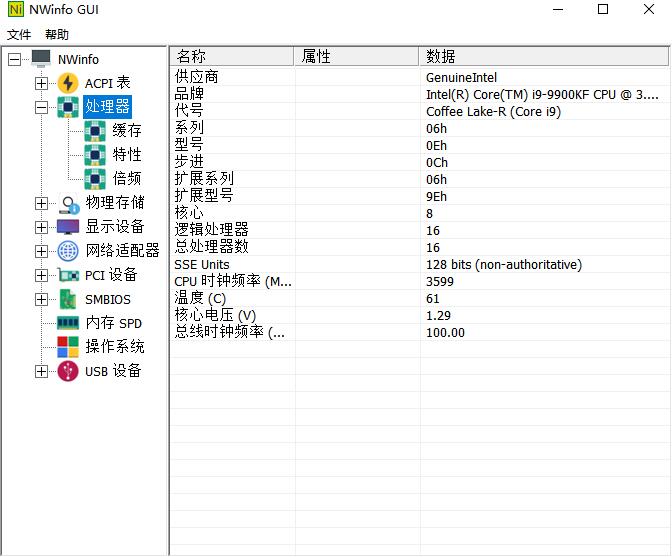Click the 网络适配器 globe icon
This screenshot has height=557, width=672.
(68, 251)
